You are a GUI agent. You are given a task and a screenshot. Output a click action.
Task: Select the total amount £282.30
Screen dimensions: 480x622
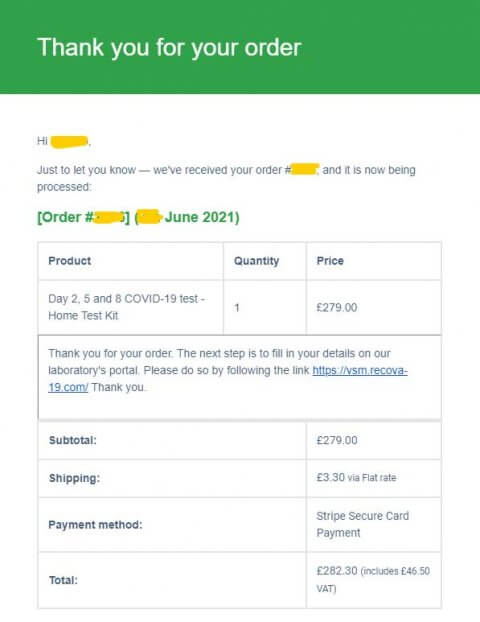coord(337,571)
